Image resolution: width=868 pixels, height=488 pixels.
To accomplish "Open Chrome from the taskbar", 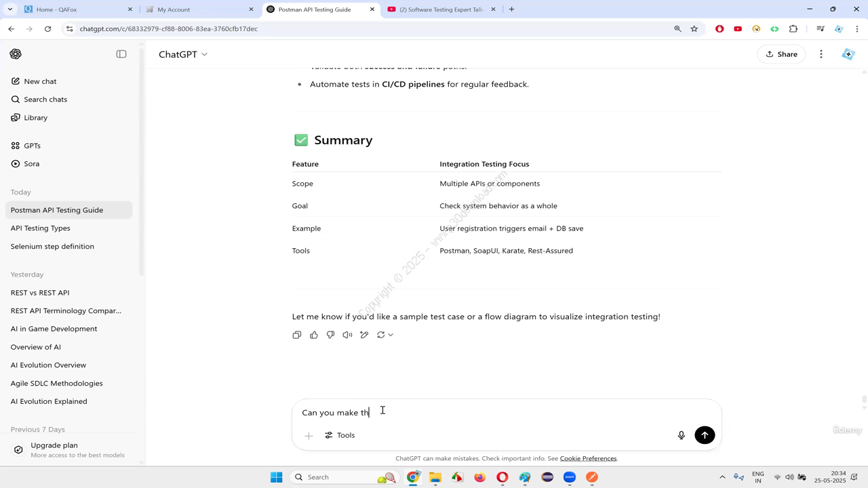I will tap(412, 477).
